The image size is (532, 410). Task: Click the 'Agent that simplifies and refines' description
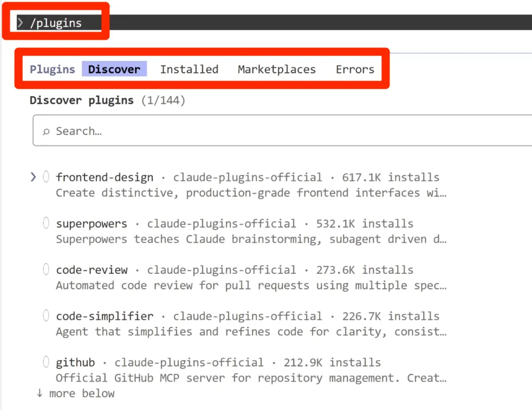tap(251, 332)
